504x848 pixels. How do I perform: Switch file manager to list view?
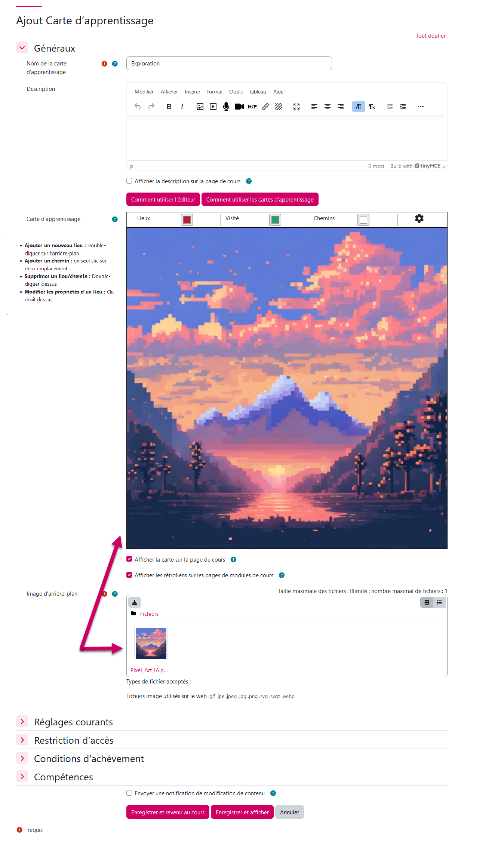pos(439,602)
